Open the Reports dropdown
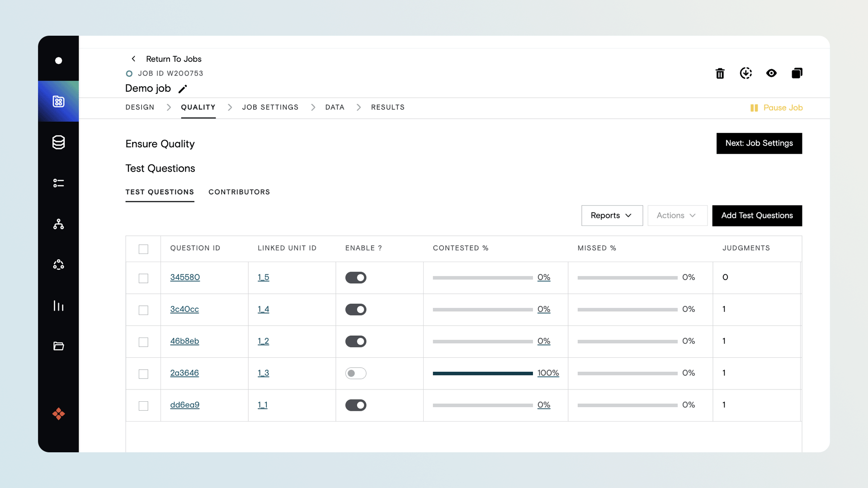Image resolution: width=868 pixels, height=488 pixels. pos(612,216)
